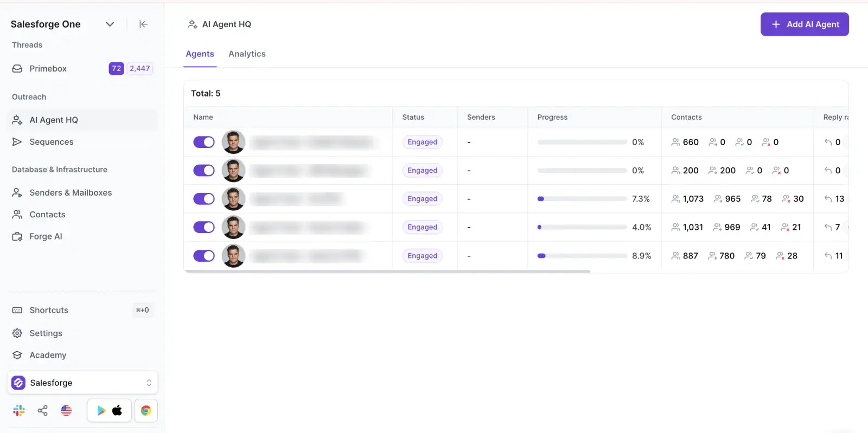Click the Slack icon in the sidebar footer
Image resolution: width=868 pixels, height=433 pixels.
(19, 411)
